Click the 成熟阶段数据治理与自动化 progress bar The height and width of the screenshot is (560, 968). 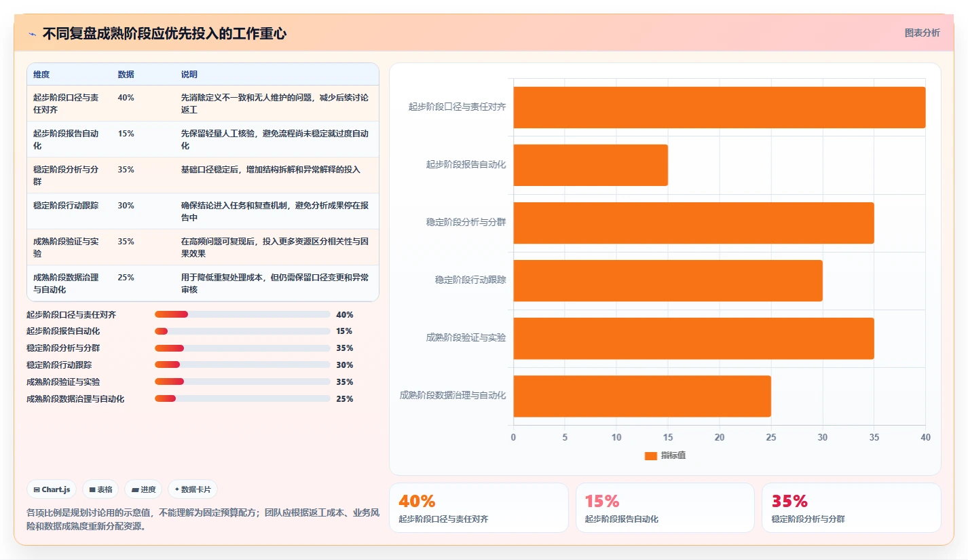point(242,399)
